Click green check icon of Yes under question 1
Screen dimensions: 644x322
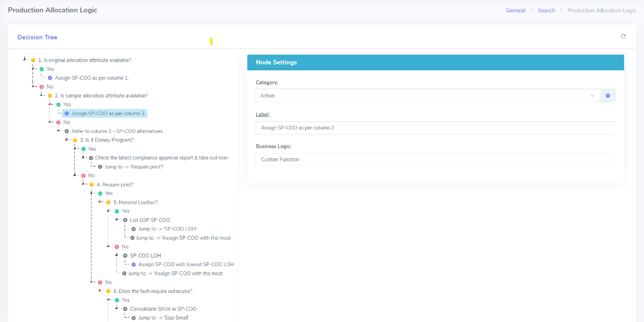[x=41, y=69]
